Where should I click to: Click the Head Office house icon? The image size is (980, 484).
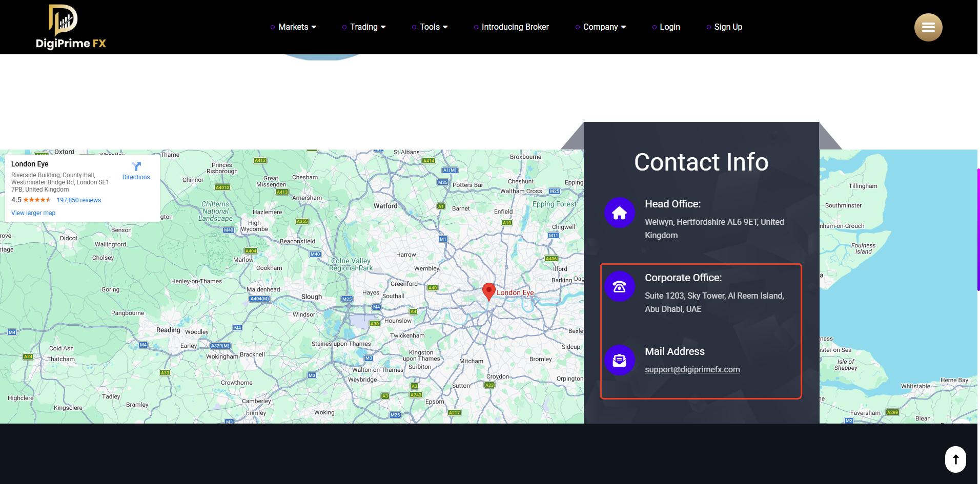[x=619, y=213]
